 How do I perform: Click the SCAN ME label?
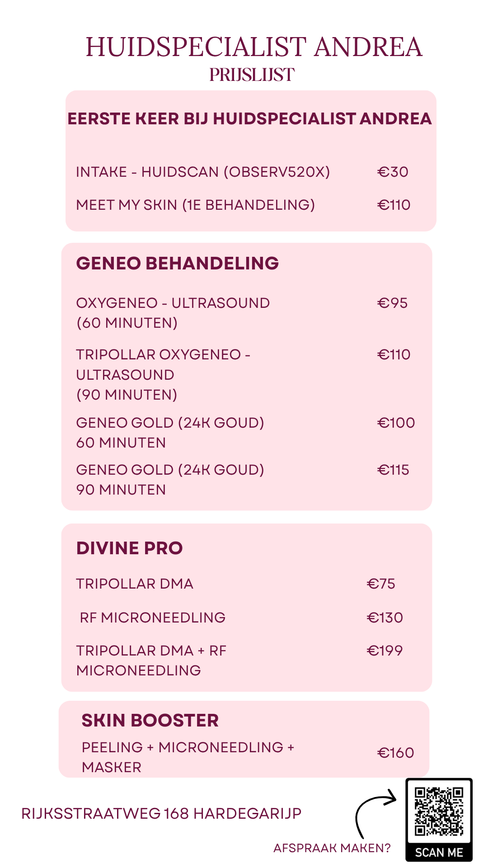[439, 853]
